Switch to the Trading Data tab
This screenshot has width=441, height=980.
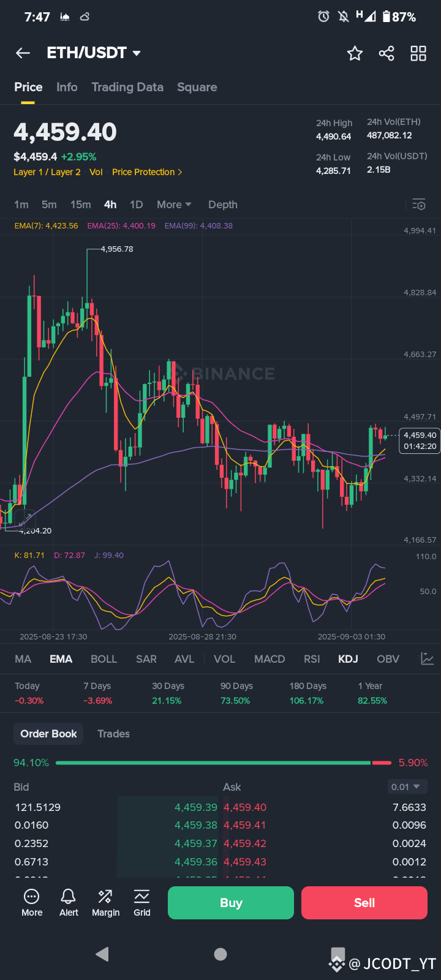(x=127, y=87)
